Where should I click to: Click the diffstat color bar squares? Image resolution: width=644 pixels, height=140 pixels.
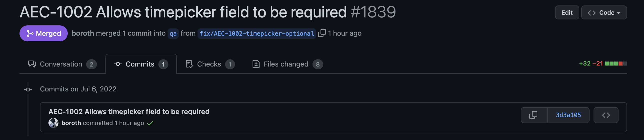(x=616, y=64)
